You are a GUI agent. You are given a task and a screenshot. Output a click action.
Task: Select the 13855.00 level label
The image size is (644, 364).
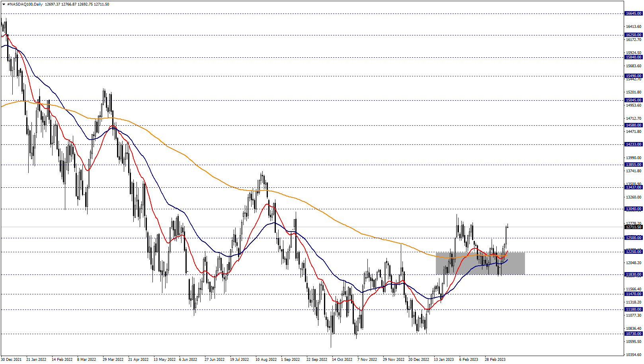[633, 165]
